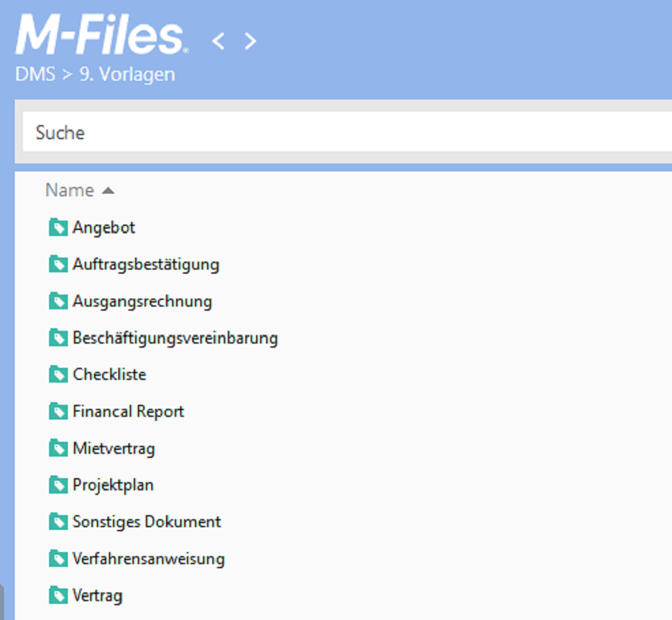Image resolution: width=672 pixels, height=620 pixels.
Task: Click the Ausgangsrechnung folder icon
Action: pos(58,301)
